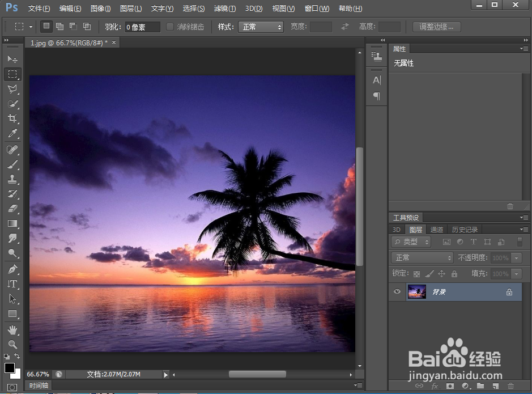Switch to the 通道 Channels tab

coord(437,230)
